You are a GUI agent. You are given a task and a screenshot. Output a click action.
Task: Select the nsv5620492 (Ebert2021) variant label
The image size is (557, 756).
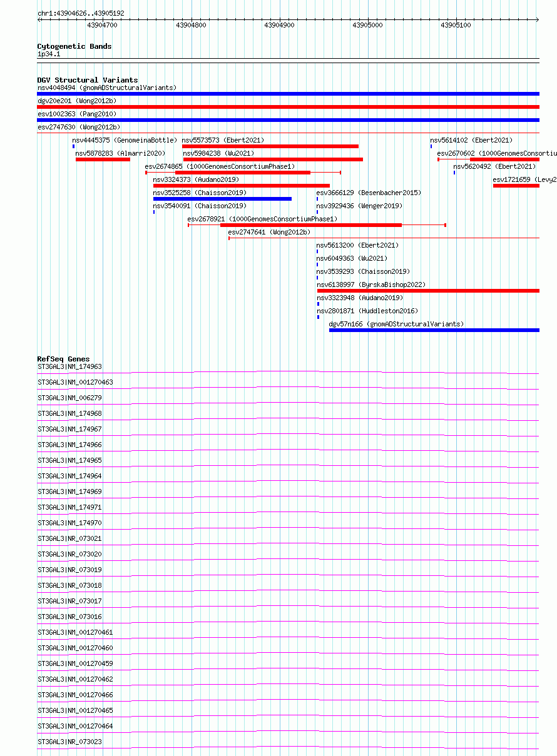click(x=494, y=166)
